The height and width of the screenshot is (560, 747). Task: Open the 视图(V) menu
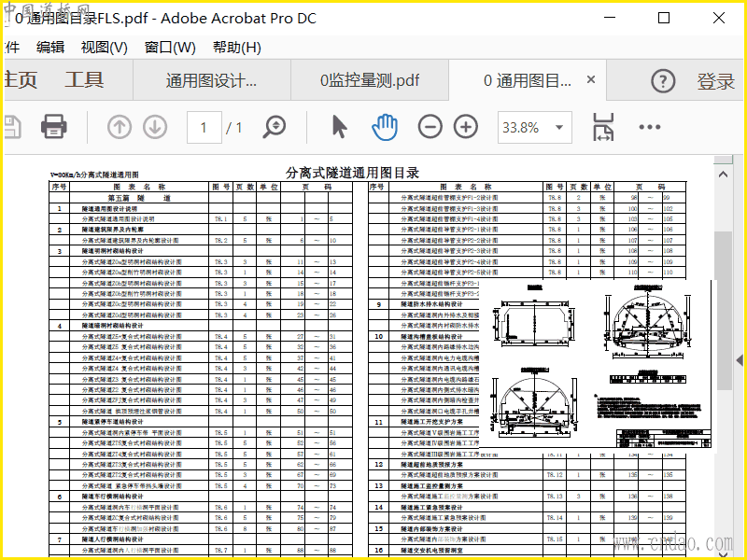[105, 48]
